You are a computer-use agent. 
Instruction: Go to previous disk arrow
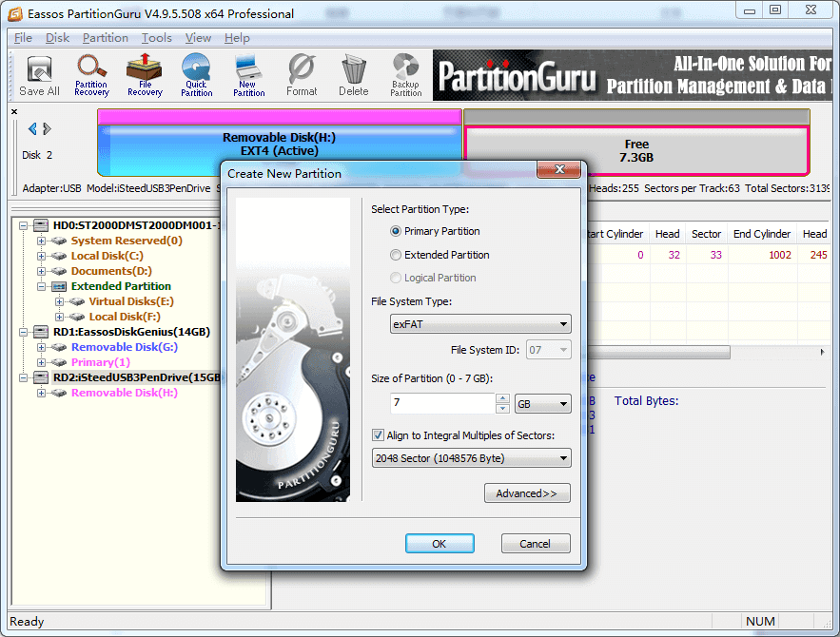click(x=32, y=128)
